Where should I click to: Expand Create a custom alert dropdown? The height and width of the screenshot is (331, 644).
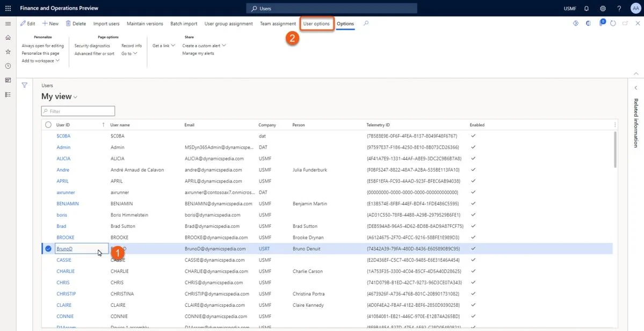[x=205, y=46]
